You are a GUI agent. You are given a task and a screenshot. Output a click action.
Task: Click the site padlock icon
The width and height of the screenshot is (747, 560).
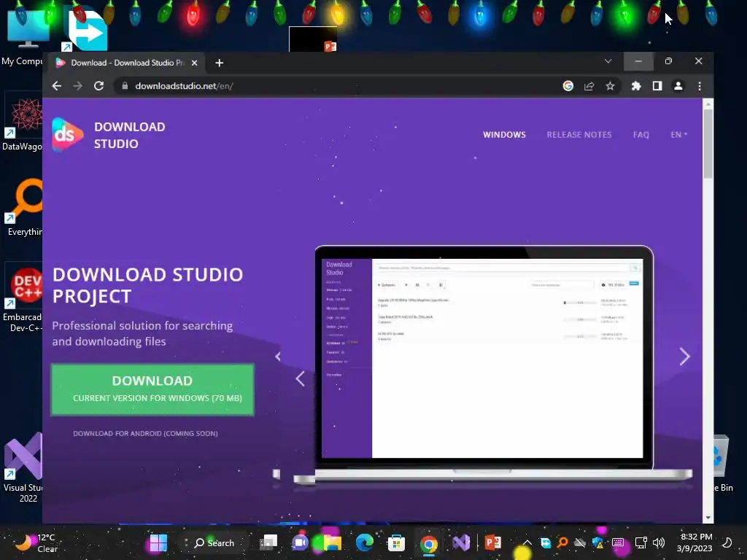click(125, 86)
